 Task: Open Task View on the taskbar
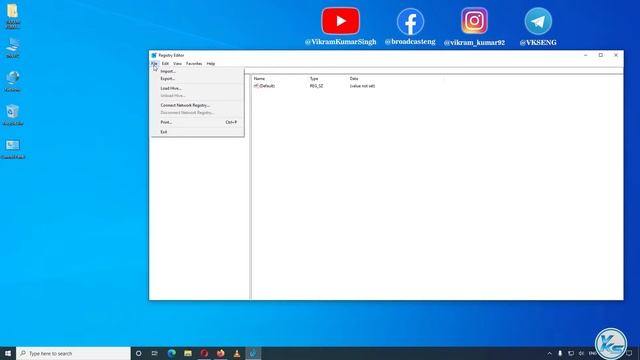pyautogui.click(x=155, y=353)
